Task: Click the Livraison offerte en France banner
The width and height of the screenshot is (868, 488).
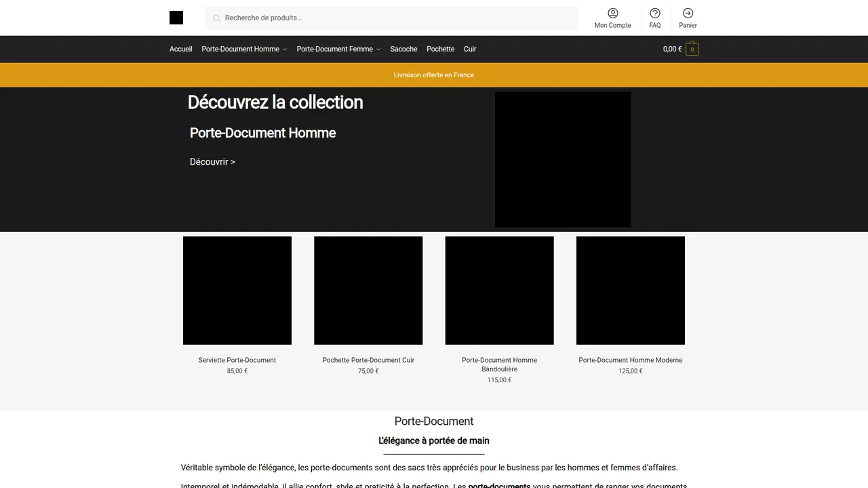Action: 434,75
